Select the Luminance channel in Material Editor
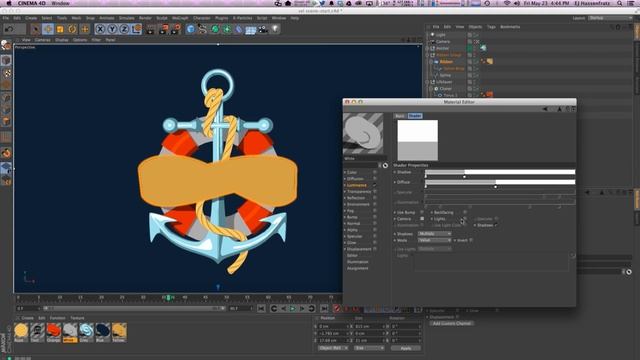This screenshot has width=640, height=360. (x=356, y=185)
